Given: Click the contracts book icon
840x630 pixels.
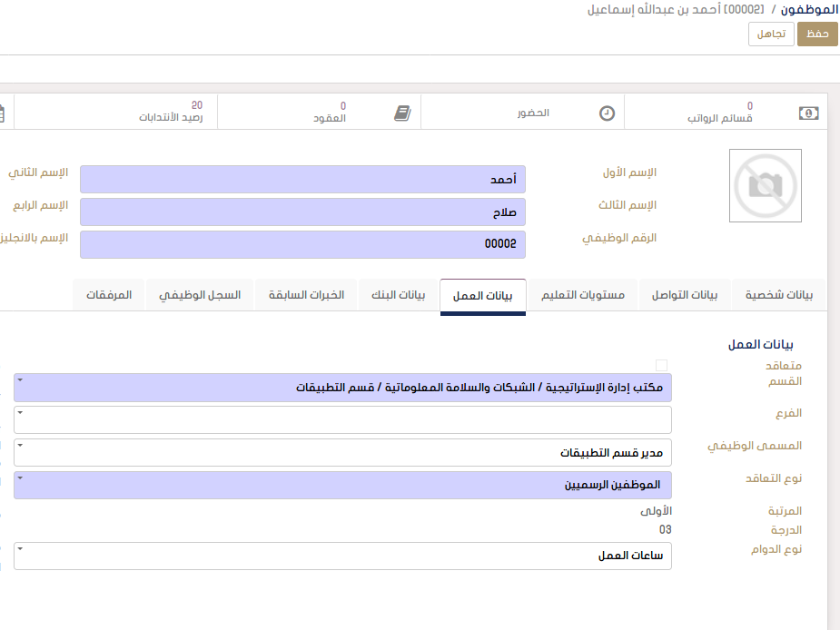Looking at the screenshot, I should (402, 113).
